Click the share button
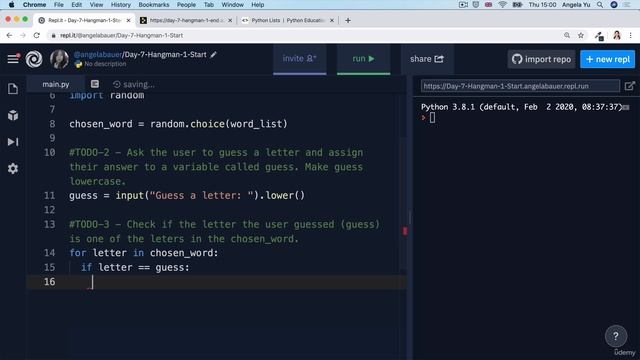Screen dimensions: 640x360 tap(427, 59)
